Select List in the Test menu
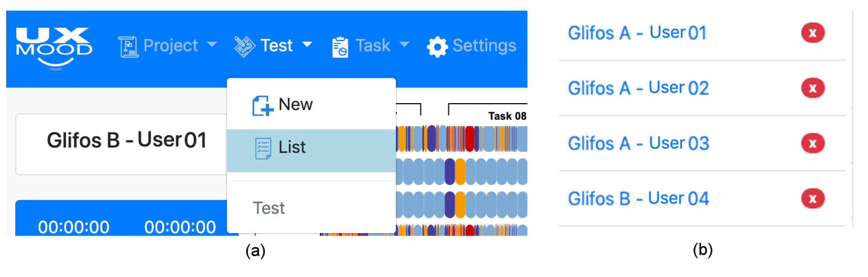868x277 pixels. pyautogui.click(x=311, y=150)
